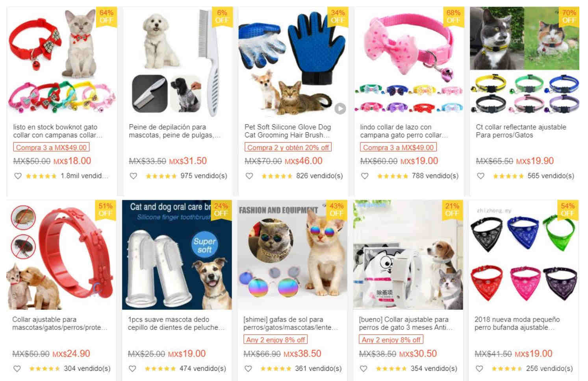Like the Pet Soft Silicone Glove listing
Image resolution: width=588 pixels, height=381 pixels.
pyautogui.click(x=249, y=176)
